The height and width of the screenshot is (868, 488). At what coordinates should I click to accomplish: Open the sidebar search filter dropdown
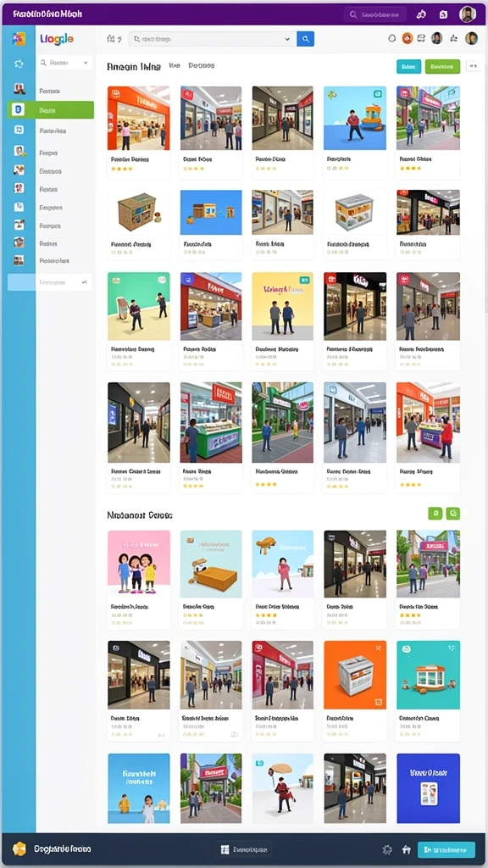[x=64, y=63]
